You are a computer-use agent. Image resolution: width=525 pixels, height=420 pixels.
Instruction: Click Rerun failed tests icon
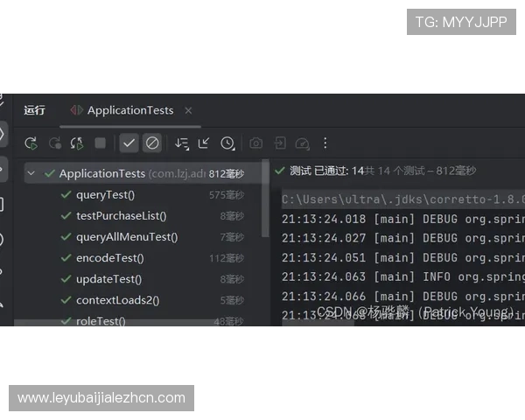pyautogui.click(x=54, y=143)
